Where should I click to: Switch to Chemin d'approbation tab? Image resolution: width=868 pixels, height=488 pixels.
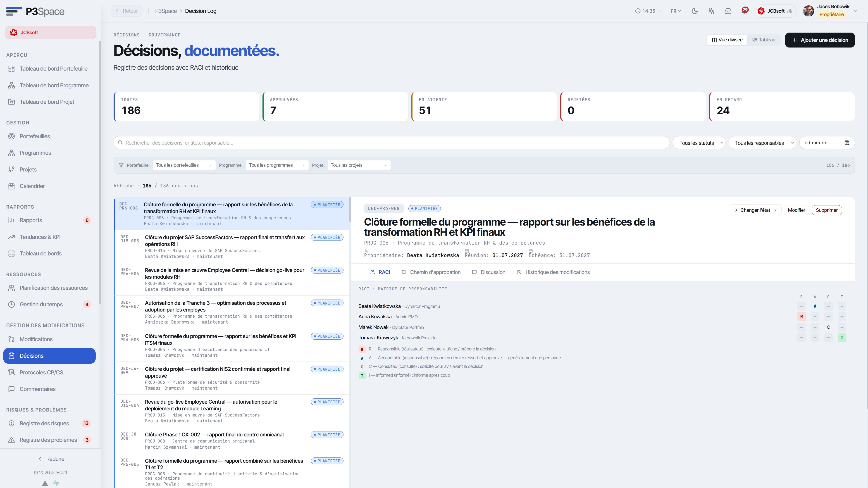click(431, 272)
